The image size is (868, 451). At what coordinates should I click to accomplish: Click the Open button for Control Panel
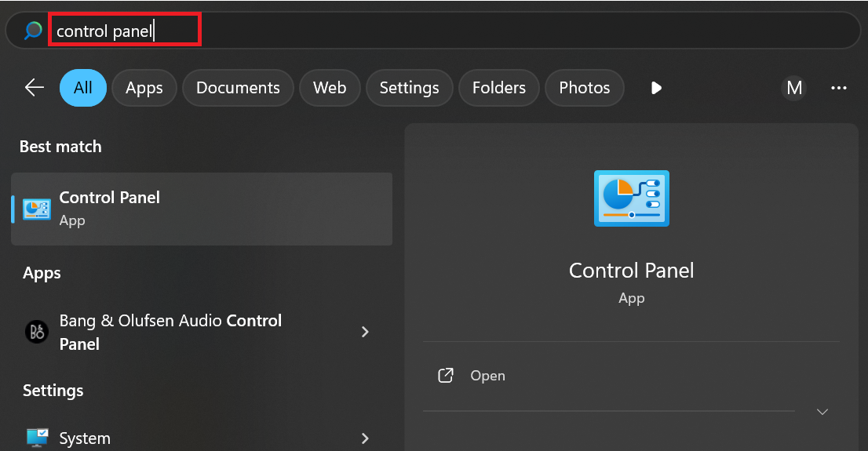click(487, 376)
